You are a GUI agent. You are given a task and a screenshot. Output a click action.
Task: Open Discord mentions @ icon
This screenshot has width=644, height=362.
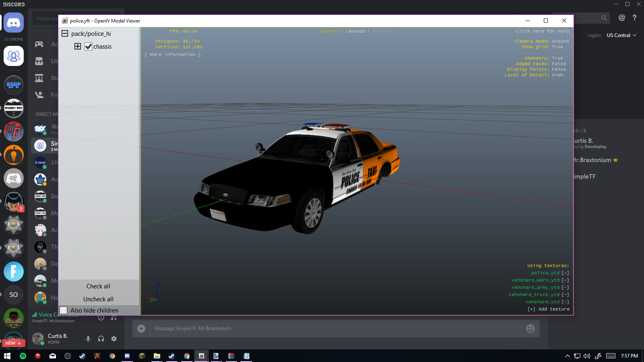(x=622, y=18)
